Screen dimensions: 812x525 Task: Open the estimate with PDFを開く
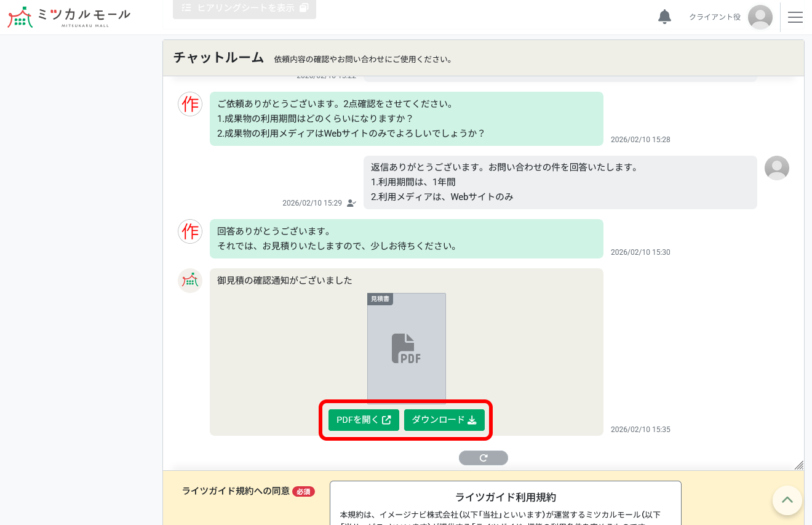(x=364, y=420)
